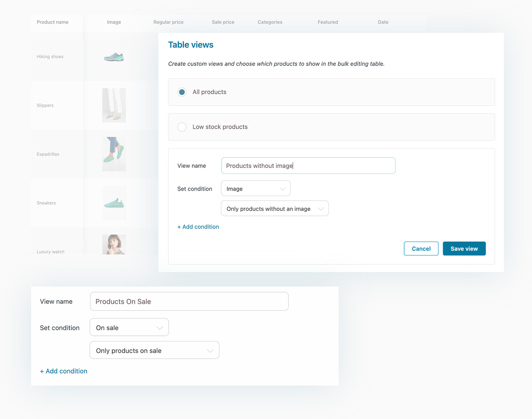The width and height of the screenshot is (532, 419).
Task: Click Add condition in Table views panel
Action: pyautogui.click(x=198, y=227)
